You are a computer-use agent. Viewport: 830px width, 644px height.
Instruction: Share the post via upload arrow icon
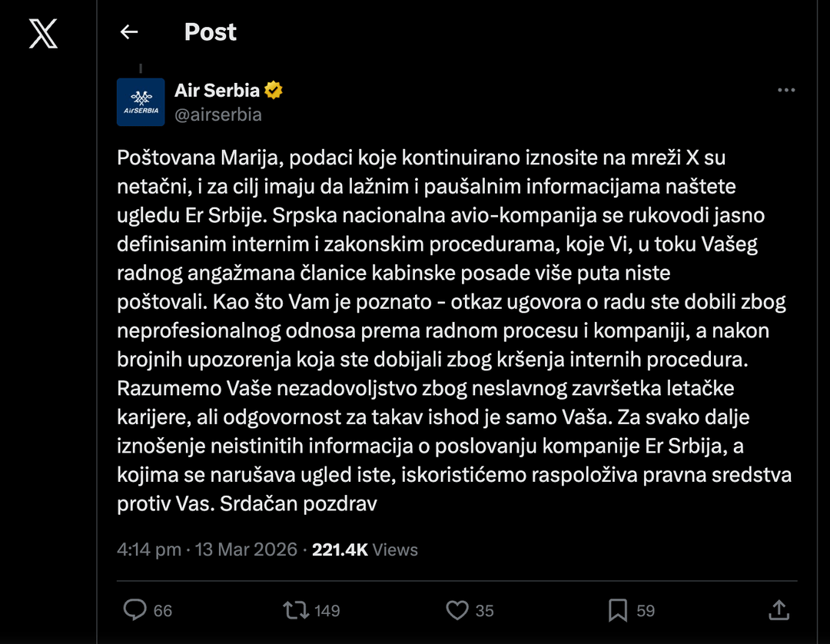tap(779, 610)
